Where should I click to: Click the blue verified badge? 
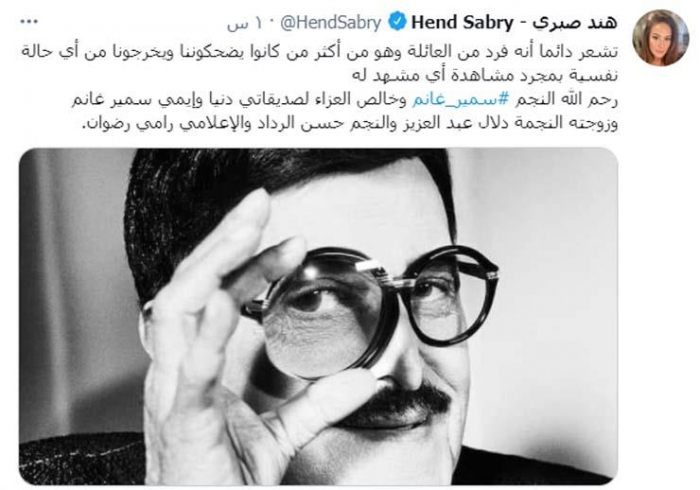[397, 21]
